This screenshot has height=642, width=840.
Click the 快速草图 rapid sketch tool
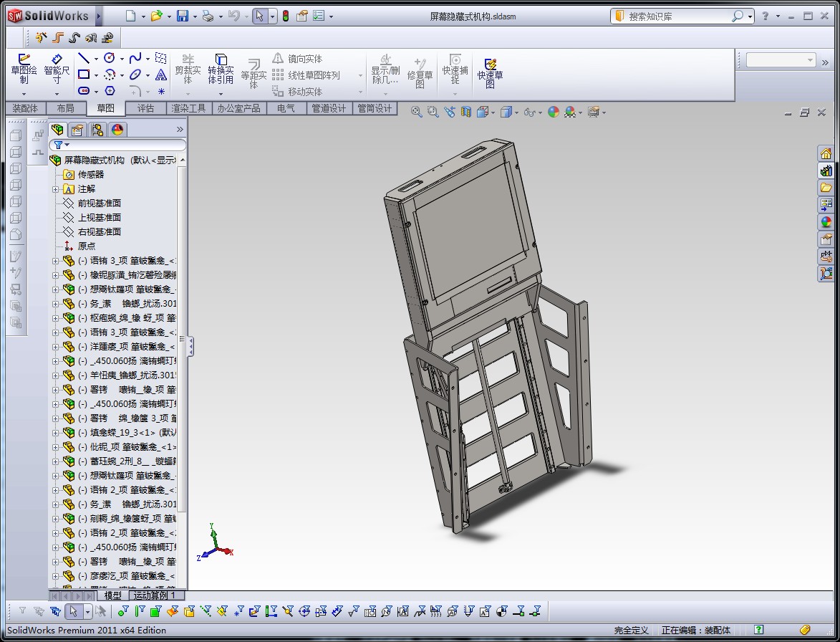tap(490, 72)
